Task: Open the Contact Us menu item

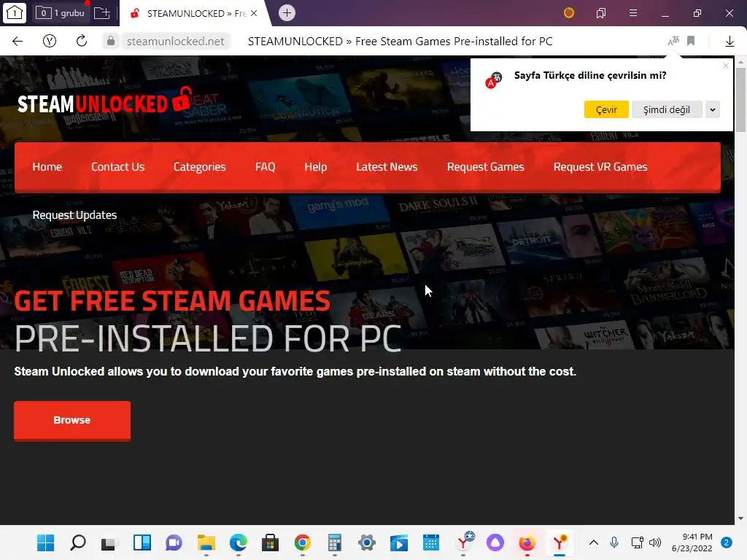Action: coord(117,167)
